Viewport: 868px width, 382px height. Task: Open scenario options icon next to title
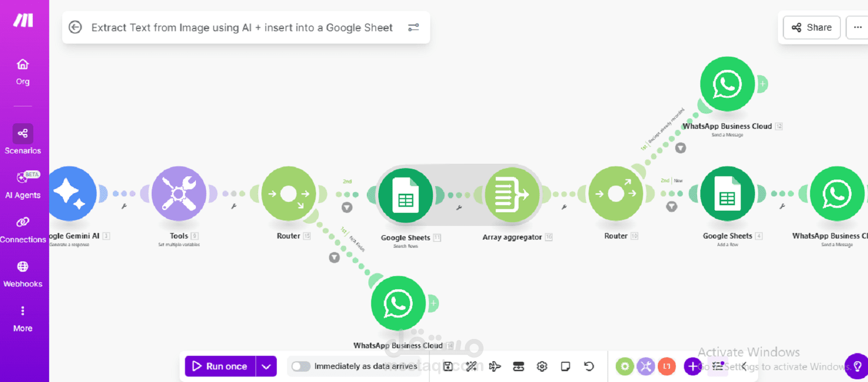(x=414, y=27)
